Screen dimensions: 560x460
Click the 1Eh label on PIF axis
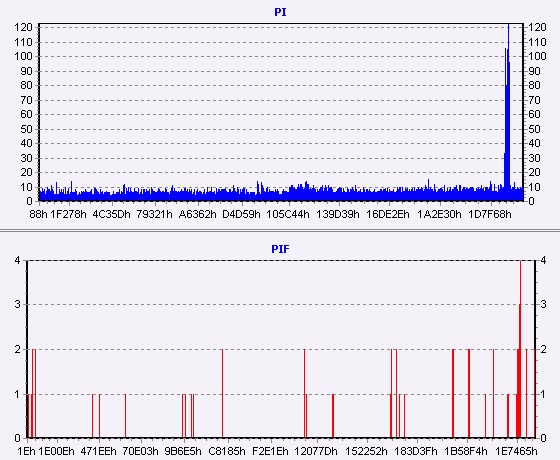pyautogui.click(x=26, y=451)
